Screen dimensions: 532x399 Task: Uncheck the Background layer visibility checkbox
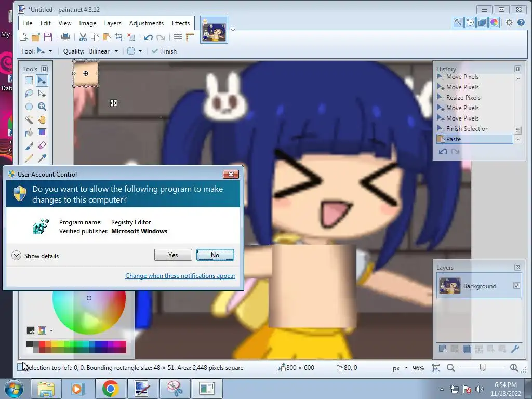(x=516, y=286)
